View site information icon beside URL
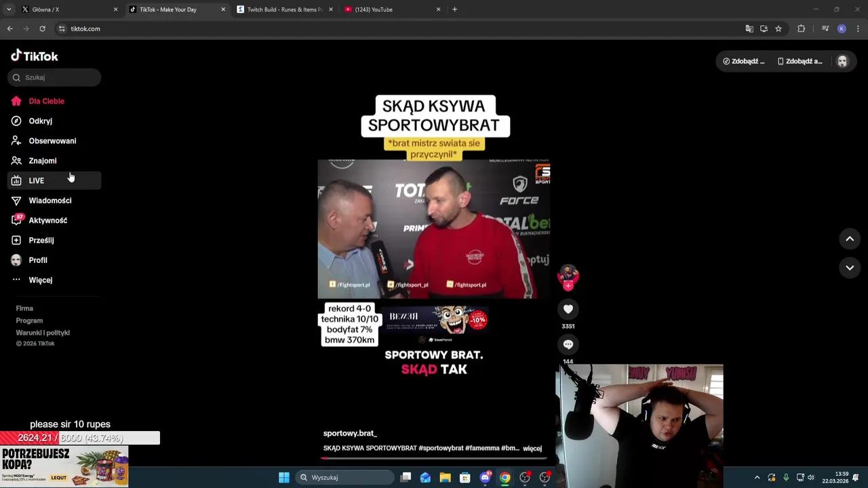868x488 pixels. pos(62,28)
